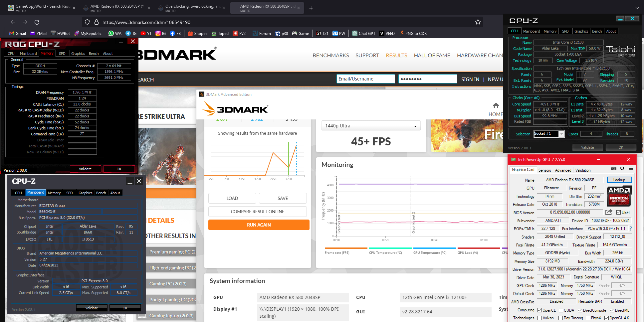Click OK in lower CPU-Z Mainboard window
This screenshot has width=644, height=322.
pos(125,308)
